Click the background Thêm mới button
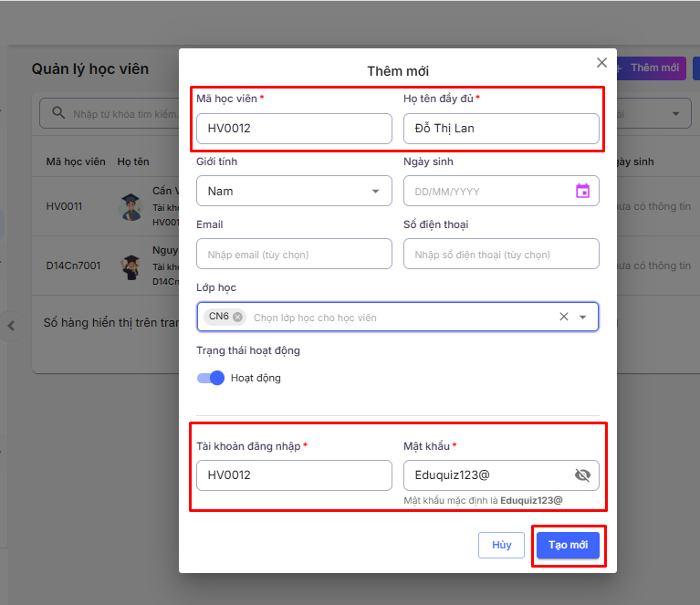 (x=652, y=68)
